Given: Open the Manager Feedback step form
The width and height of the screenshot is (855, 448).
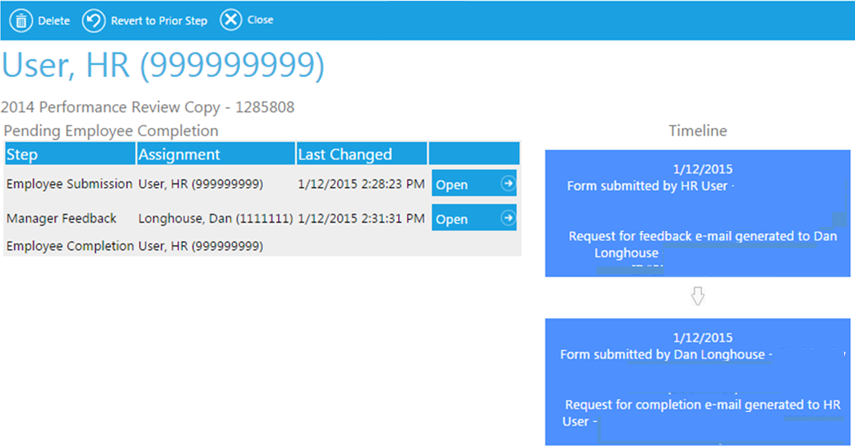Looking at the screenshot, I should point(473,218).
